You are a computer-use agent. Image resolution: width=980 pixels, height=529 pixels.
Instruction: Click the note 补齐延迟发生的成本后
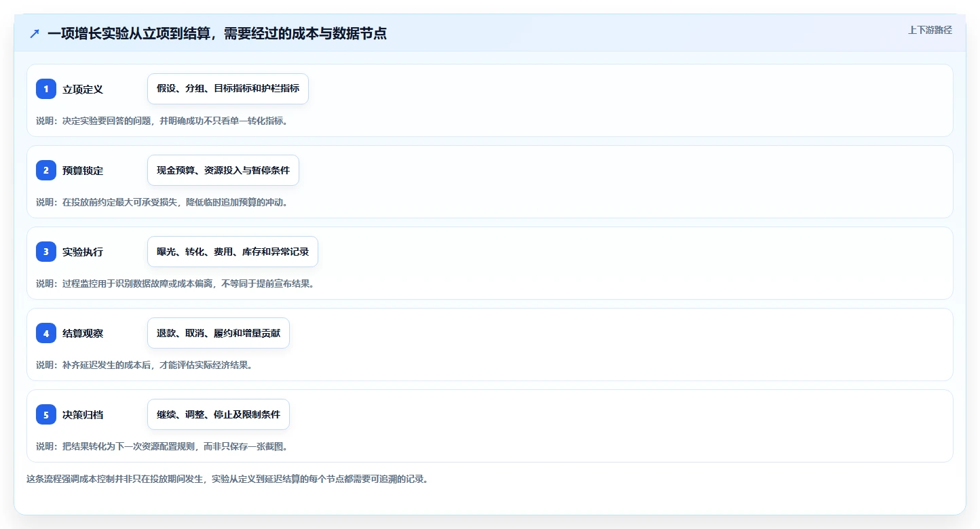click(145, 365)
